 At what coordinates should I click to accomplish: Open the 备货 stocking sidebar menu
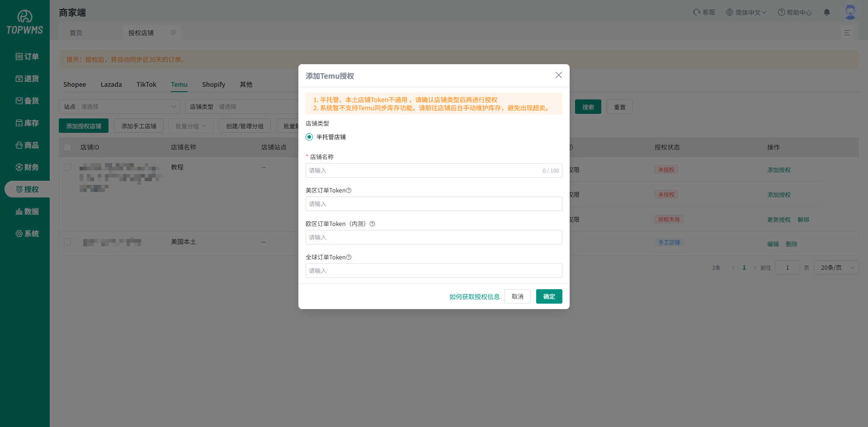pos(27,101)
